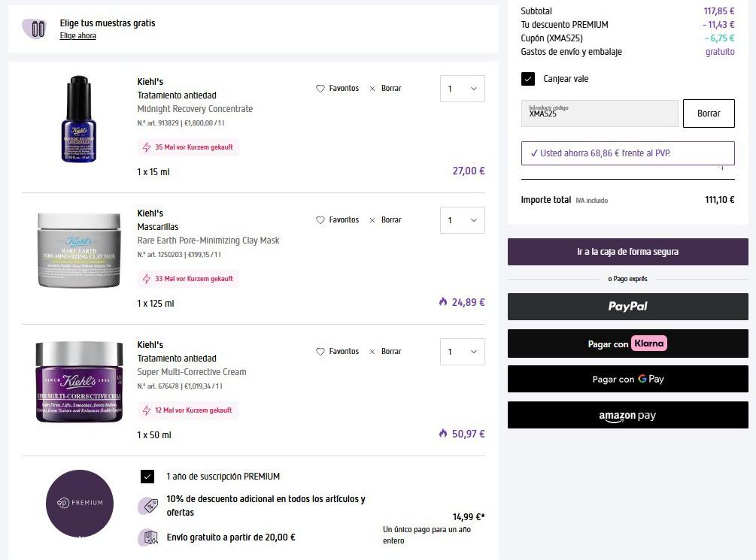Click the free samples icon
The image size is (756, 560).
pyautogui.click(x=35, y=29)
